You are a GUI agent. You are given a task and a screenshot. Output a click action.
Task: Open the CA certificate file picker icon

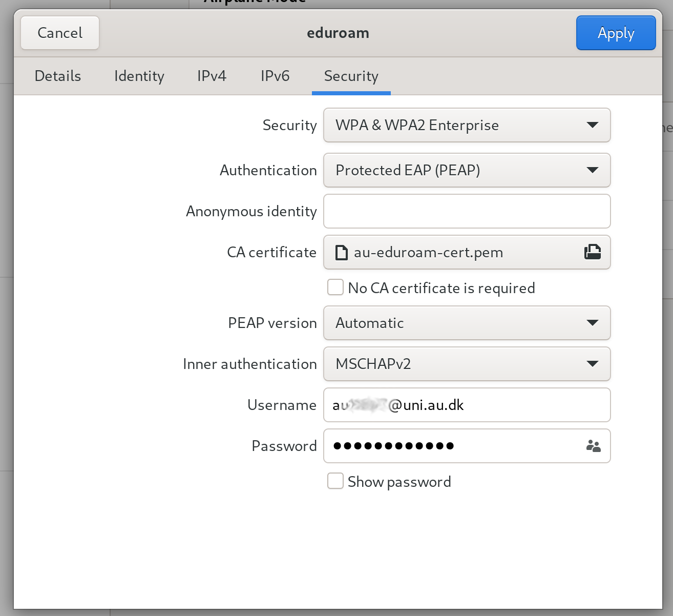point(592,252)
